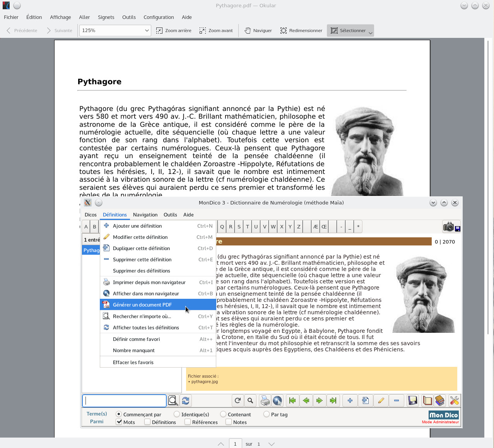Open the wrench and screwdriver tools icon
This screenshot has height=448, width=494.
[454, 400]
